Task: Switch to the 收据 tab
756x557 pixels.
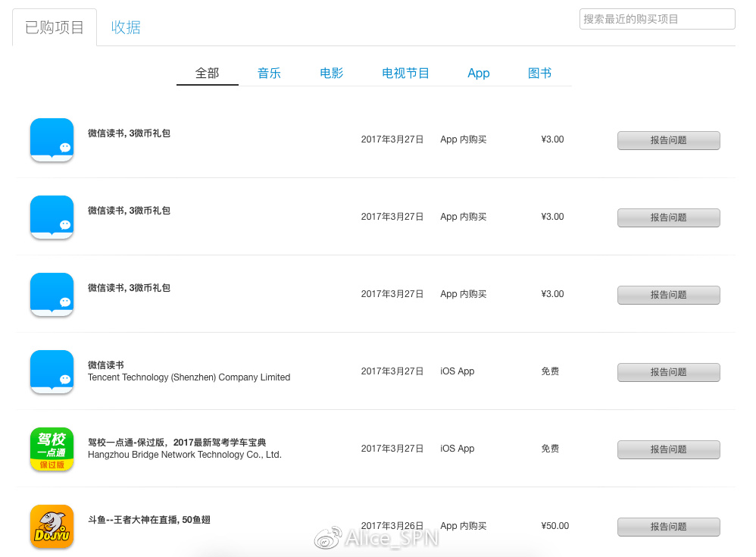Action: click(x=126, y=27)
